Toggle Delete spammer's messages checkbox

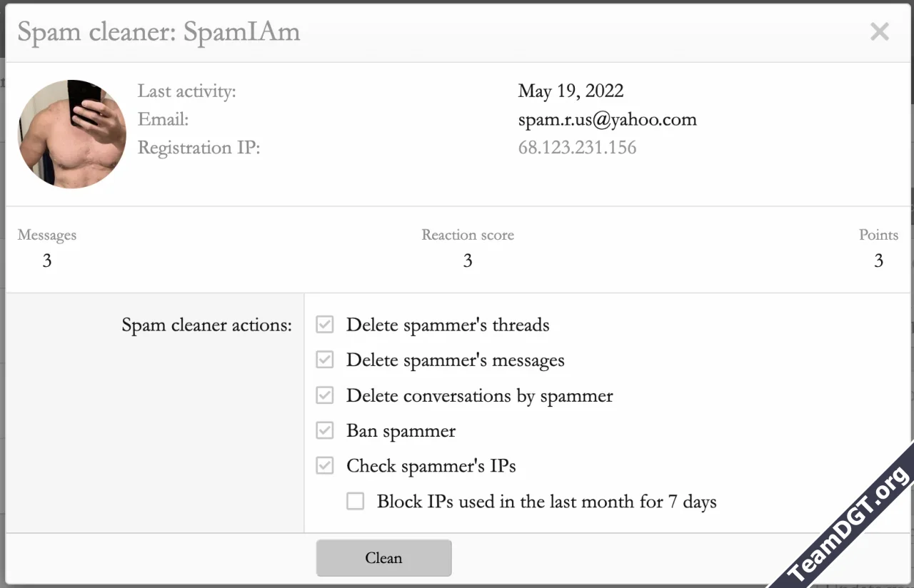point(325,360)
